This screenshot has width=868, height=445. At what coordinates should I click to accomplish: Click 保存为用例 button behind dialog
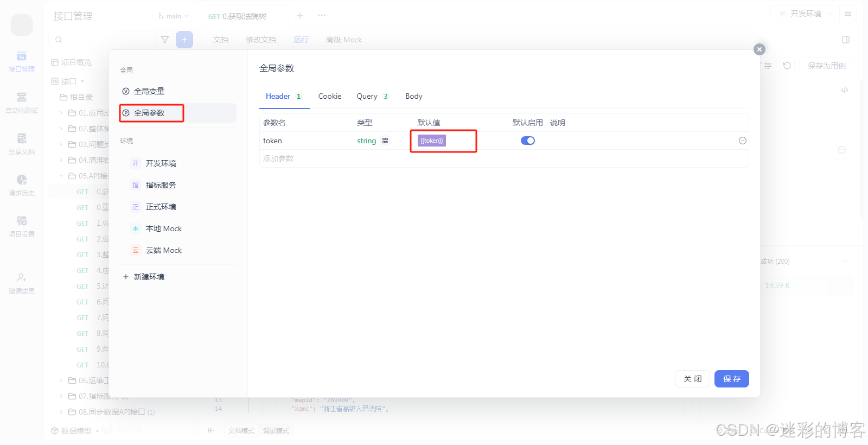click(x=826, y=66)
